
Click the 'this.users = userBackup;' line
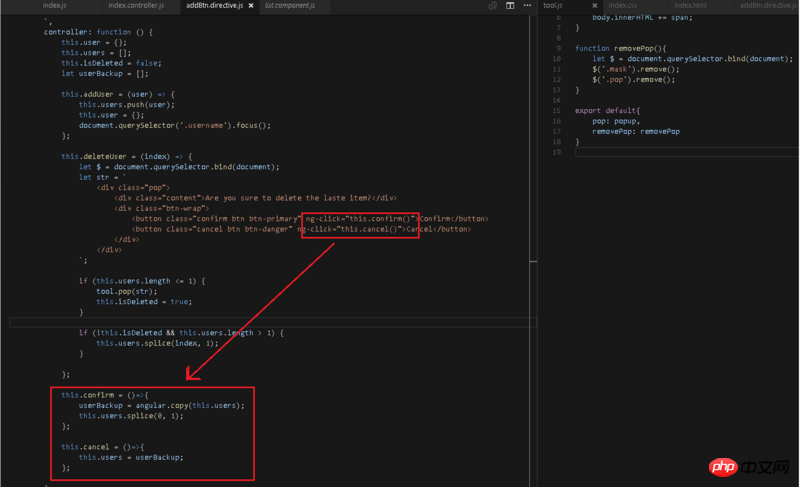[131, 457]
